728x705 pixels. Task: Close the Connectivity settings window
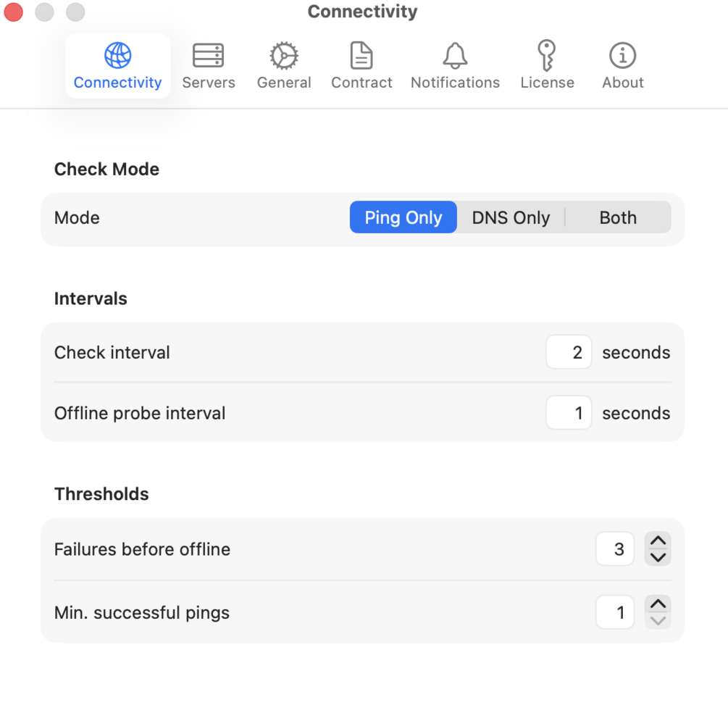(14, 12)
